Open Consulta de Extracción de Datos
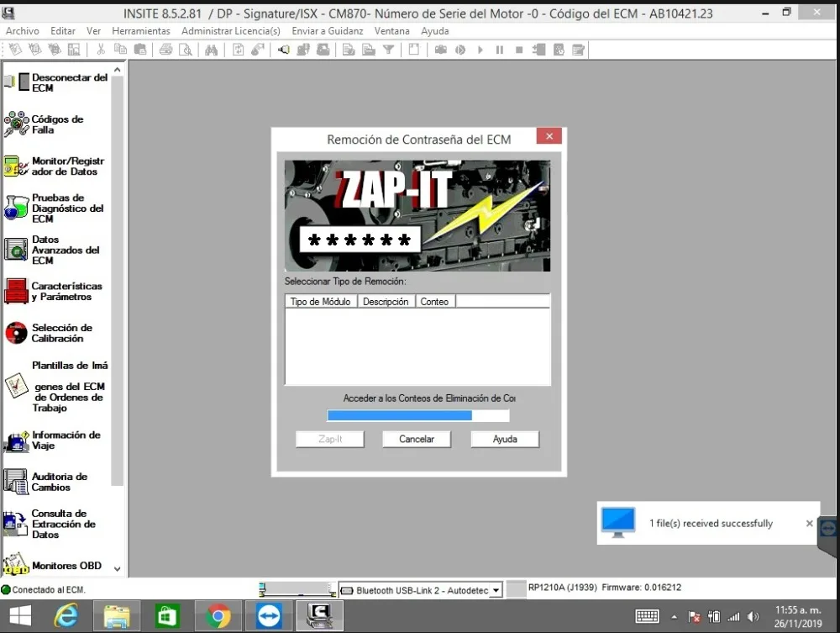The width and height of the screenshot is (840, 633). (50, 524)
